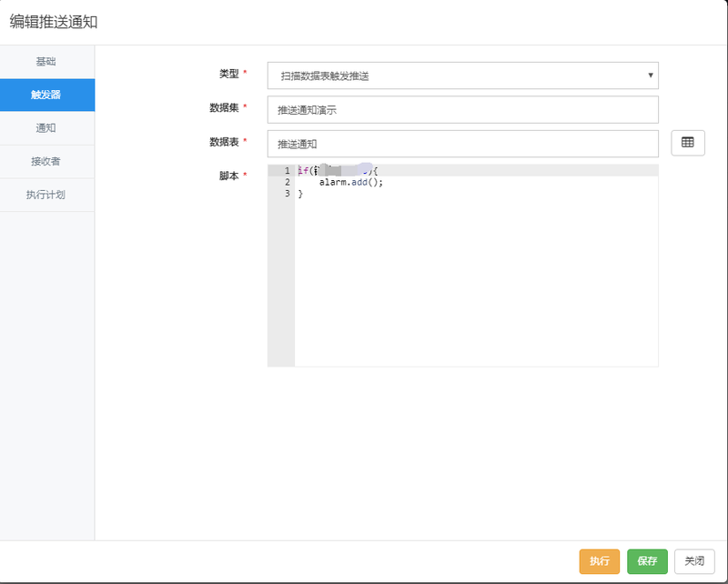
Task: Focus the 数据表 input field
Action: coord(462,144)
